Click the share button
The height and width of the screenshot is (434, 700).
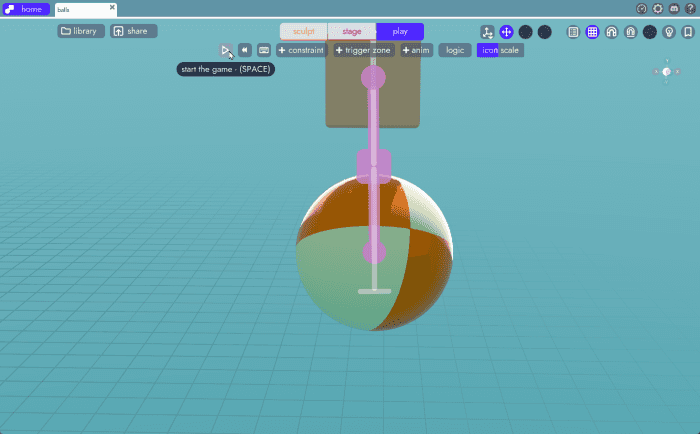point(133,31)
